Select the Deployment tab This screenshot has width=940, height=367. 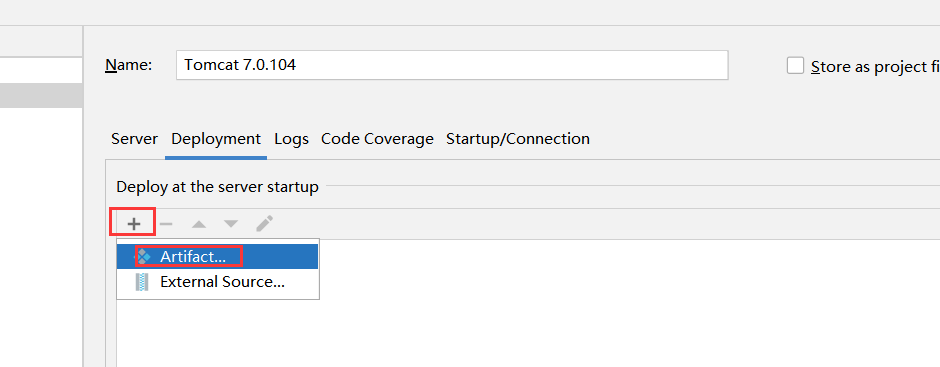[x=216, y=139]
